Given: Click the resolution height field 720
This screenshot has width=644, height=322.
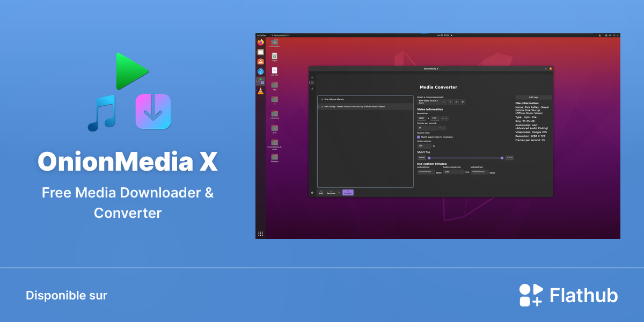Looking at the screenshot, I should click(x=435, y=118).
